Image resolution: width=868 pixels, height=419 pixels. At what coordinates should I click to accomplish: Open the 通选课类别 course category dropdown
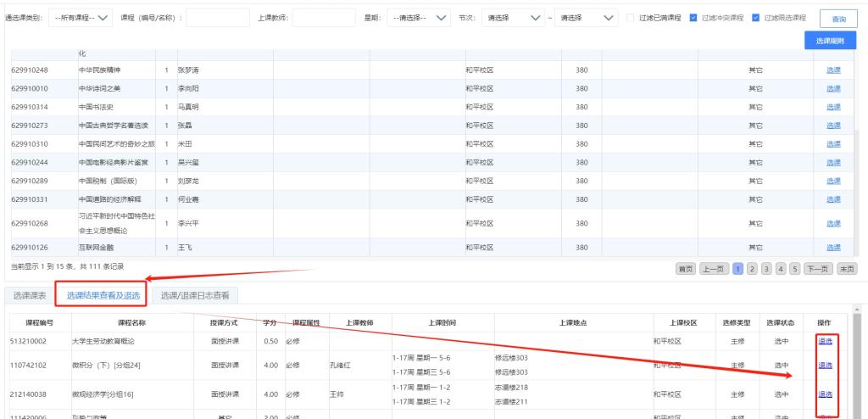click(81, 18)
